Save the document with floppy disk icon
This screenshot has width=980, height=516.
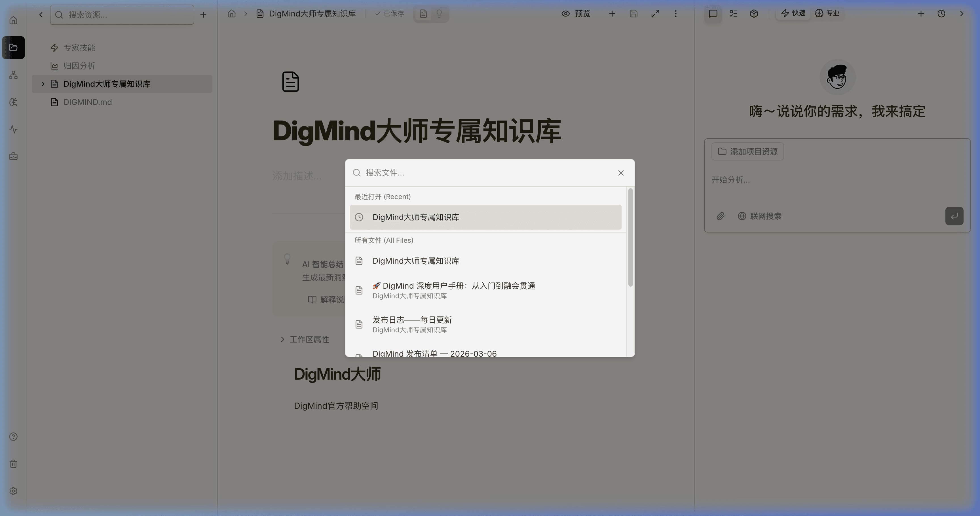coord(633,14)
